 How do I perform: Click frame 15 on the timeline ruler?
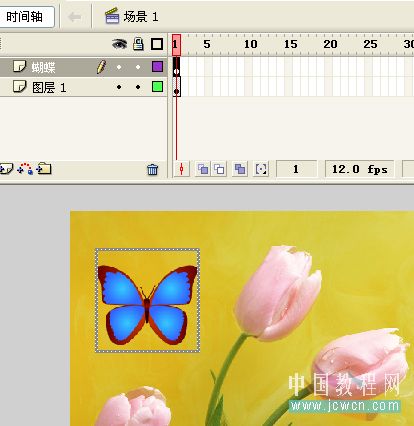click(x=290, y=44)
